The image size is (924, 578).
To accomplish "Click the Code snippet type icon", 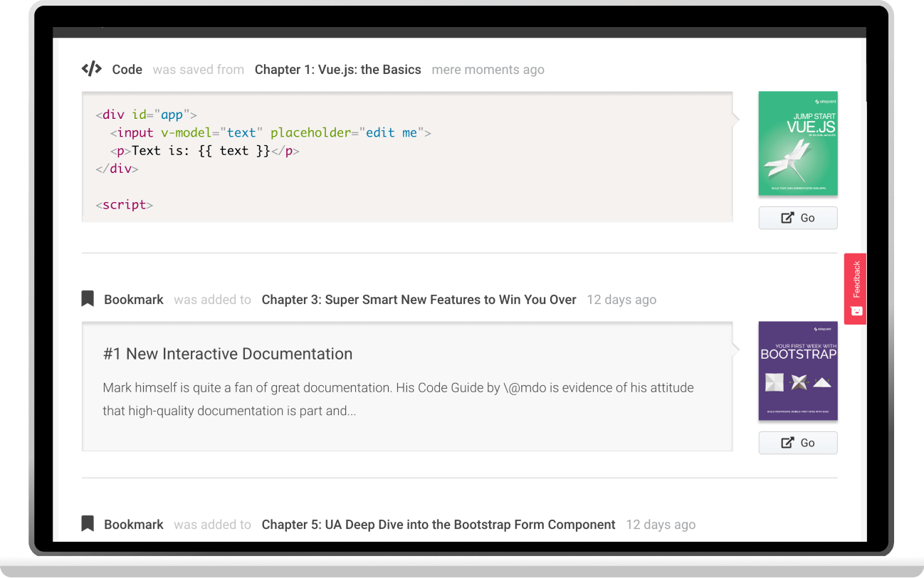I will [x=90, y=68].
